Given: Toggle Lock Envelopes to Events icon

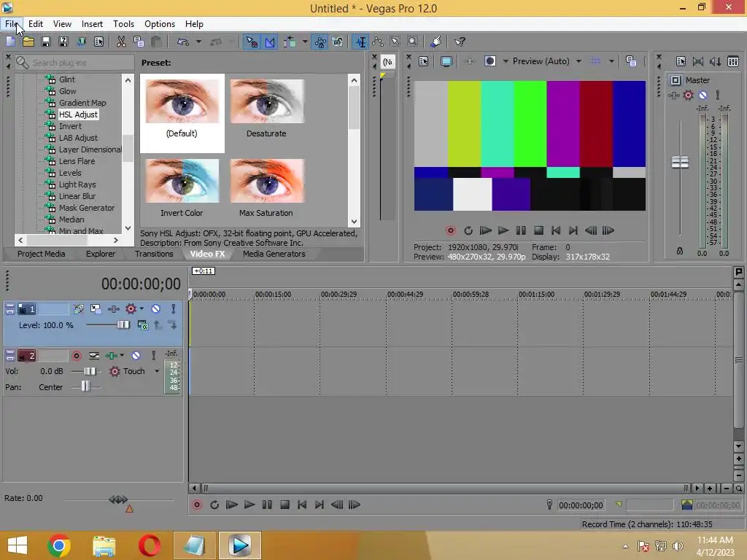Looking at the screenshot, I should 320,42.
